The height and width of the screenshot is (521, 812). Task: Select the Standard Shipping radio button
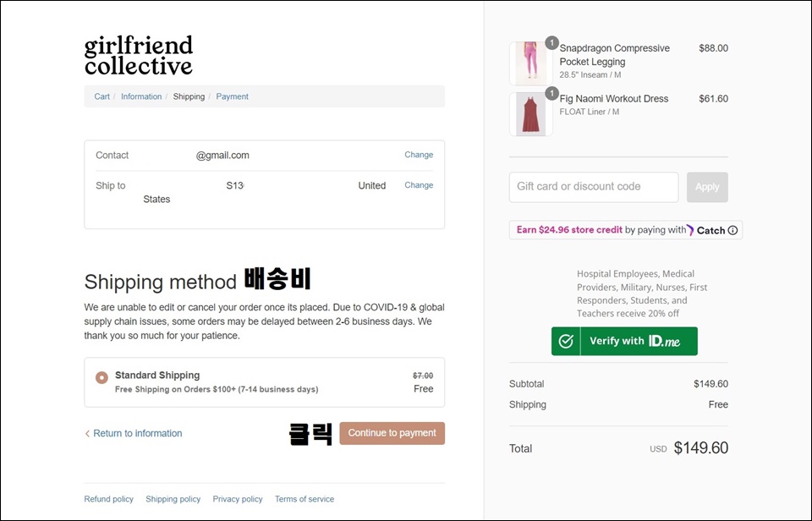point(101,377)
